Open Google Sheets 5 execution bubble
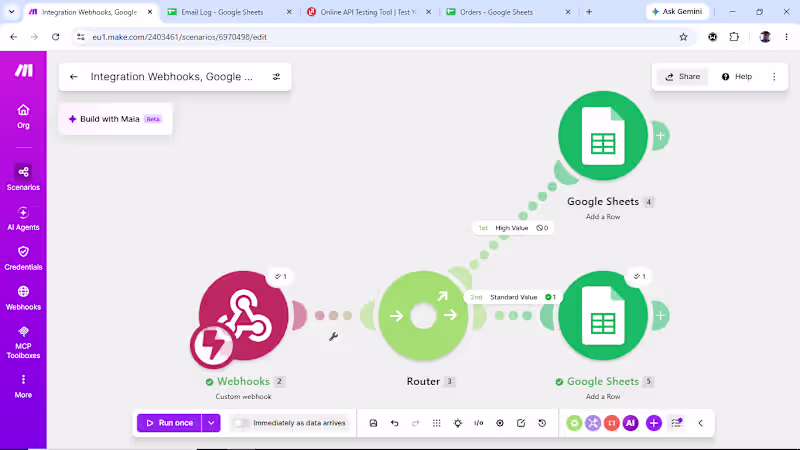800x450 pixels. (x=640, y=277)
